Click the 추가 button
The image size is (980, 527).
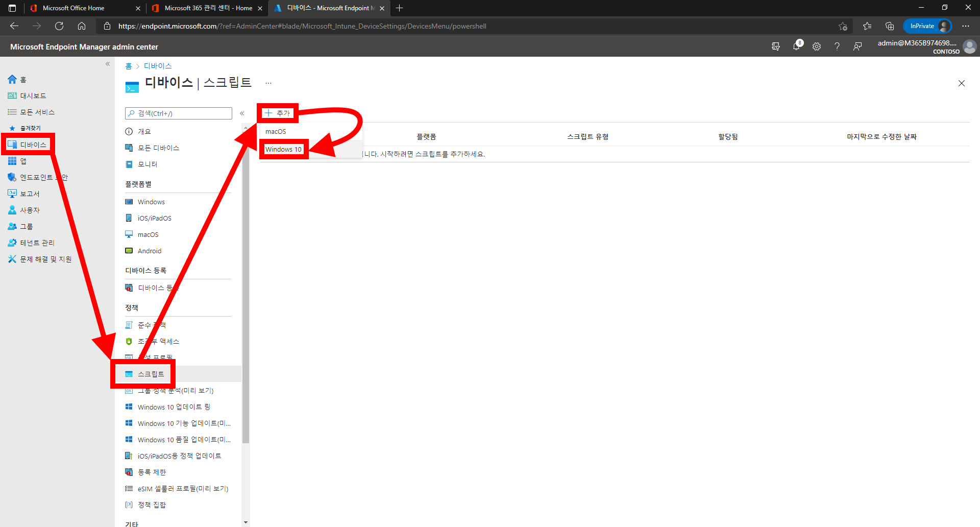click(x=277, y=113)
